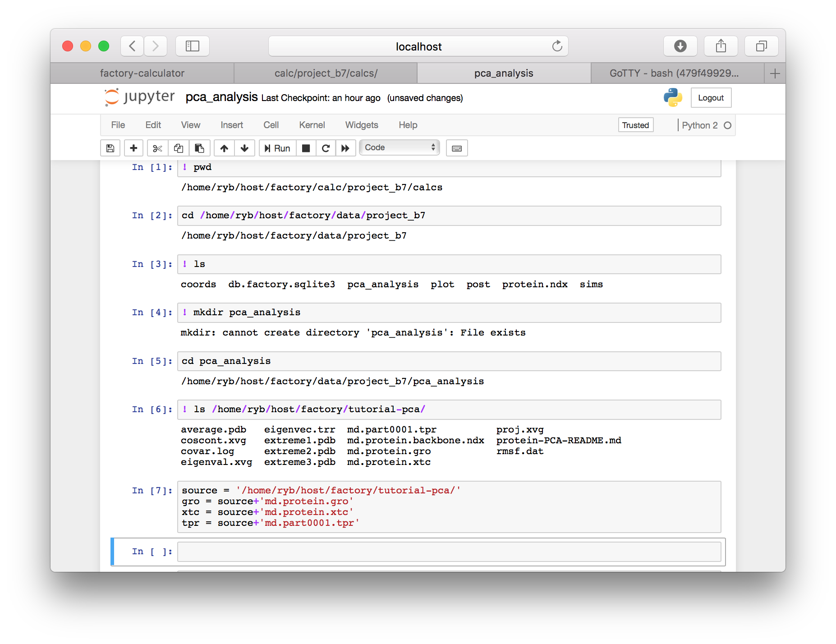This screenshot has height=644, width=836.
Task: Save and checkpoint the notebook
Action: (110, 148)
